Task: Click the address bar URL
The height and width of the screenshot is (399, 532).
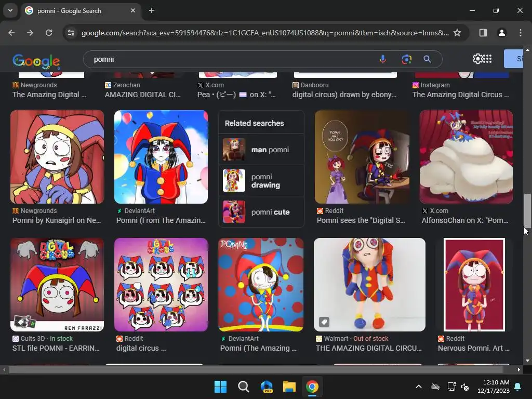Action: (x=265, y=33)
